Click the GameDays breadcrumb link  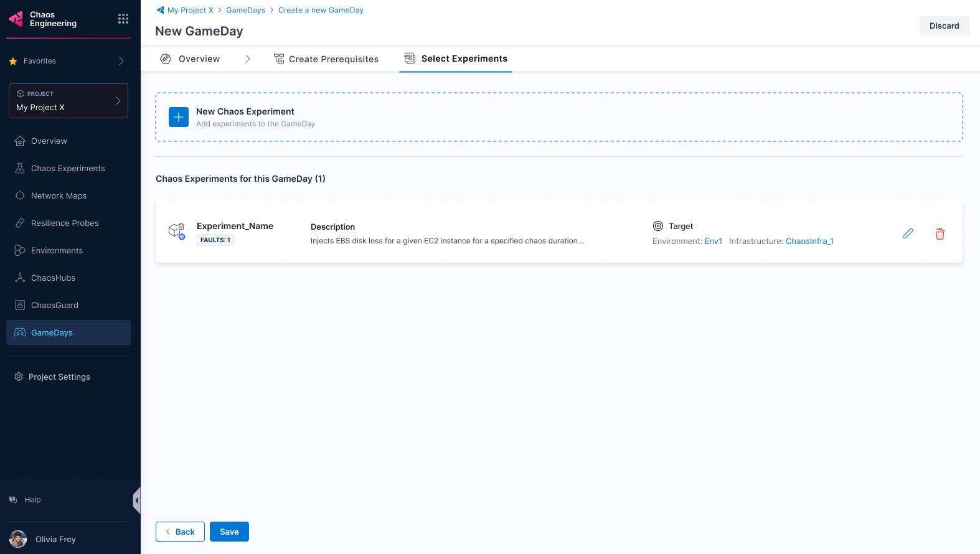(245, 10)
